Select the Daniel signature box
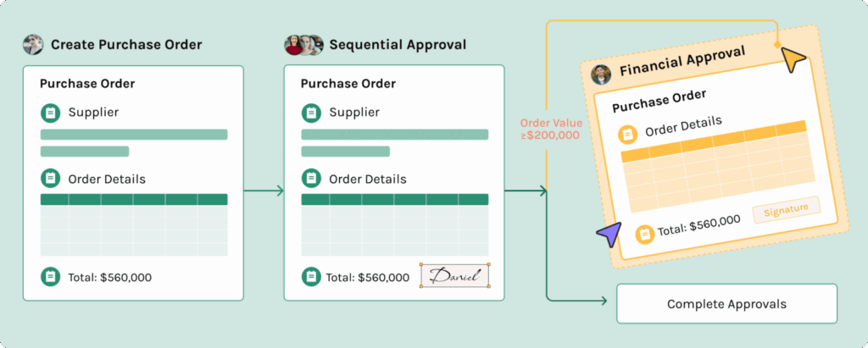 (x=455, y=276)
